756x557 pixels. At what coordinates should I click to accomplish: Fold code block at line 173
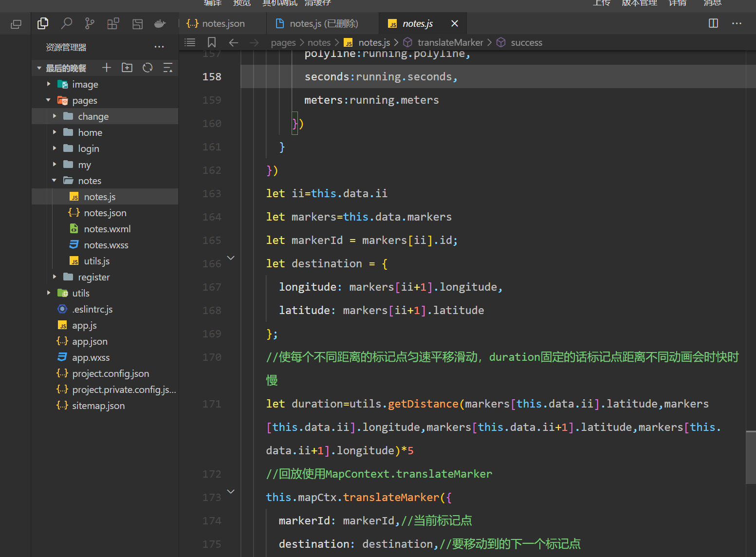click(231, 492)
